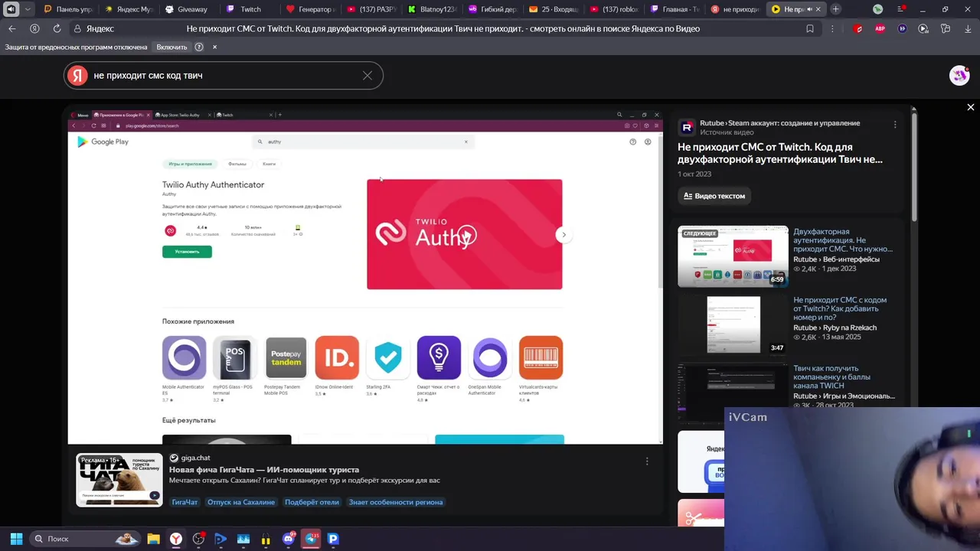980x551 pixels.
Task: Click the Yandex search query field
Action: pos(222,75)
